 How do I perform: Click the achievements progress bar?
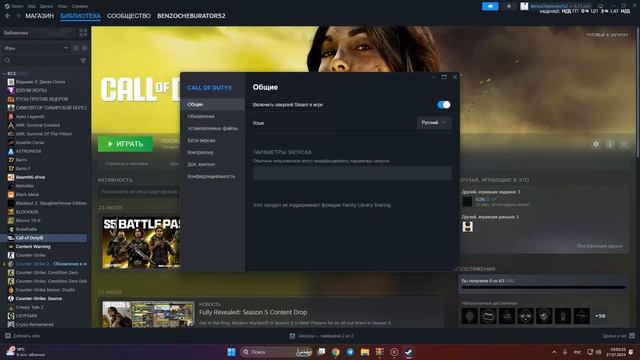(544, 287)
